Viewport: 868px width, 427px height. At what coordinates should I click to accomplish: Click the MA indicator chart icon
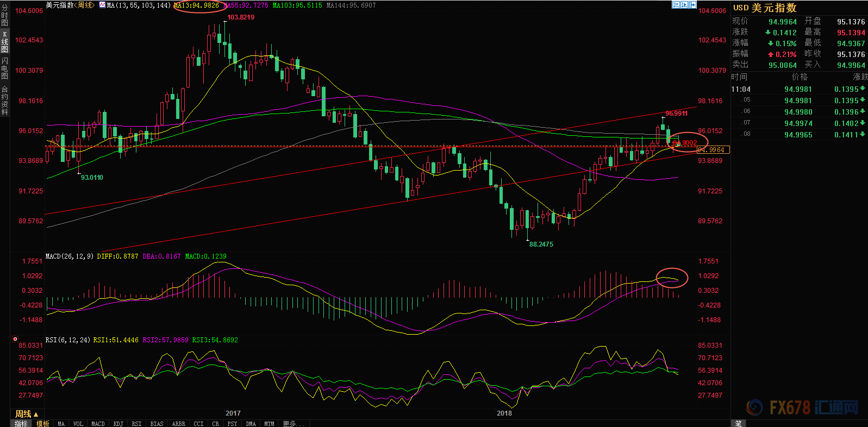pos(102,5)
